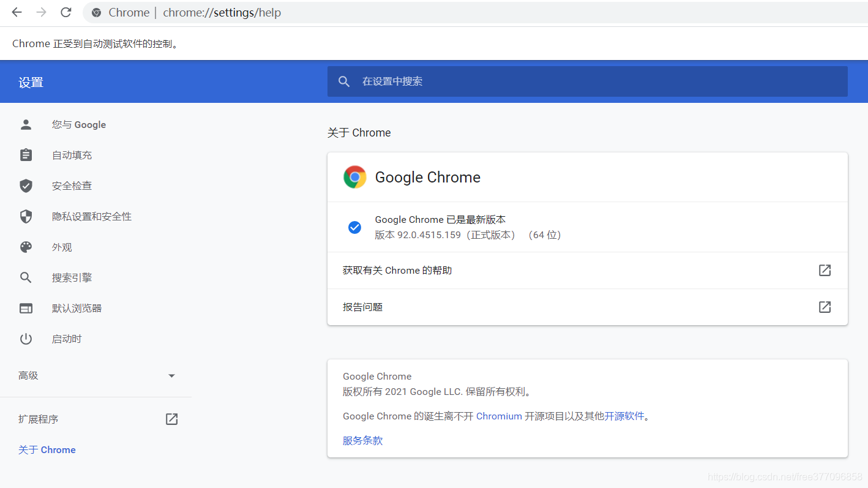Open the 自动填充 settings section
Screen dimensions: 868x488
[x=72, y=155]
